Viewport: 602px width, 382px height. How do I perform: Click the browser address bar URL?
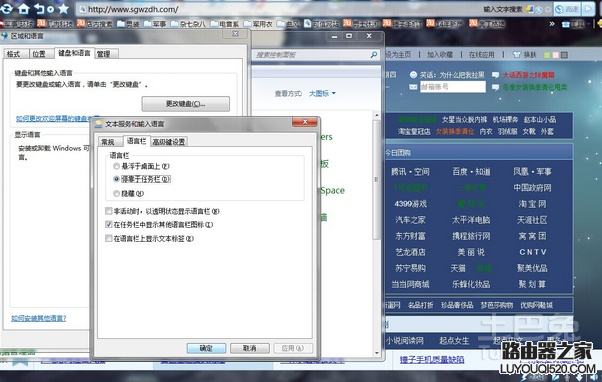[x=133, y=9]
